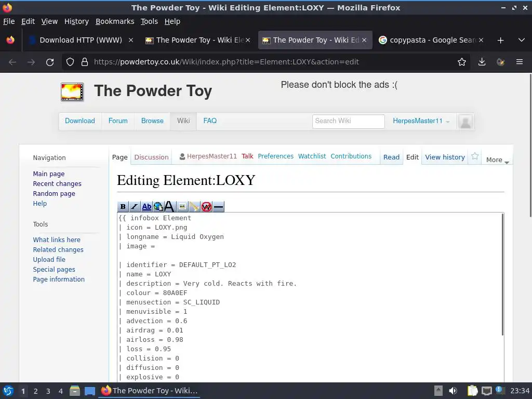Insert headline with large A icon

click(169, 206)
